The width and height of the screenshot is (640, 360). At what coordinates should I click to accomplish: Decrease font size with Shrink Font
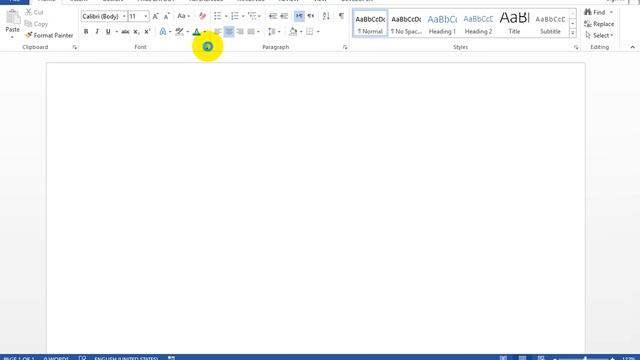[x=167, y=16]
